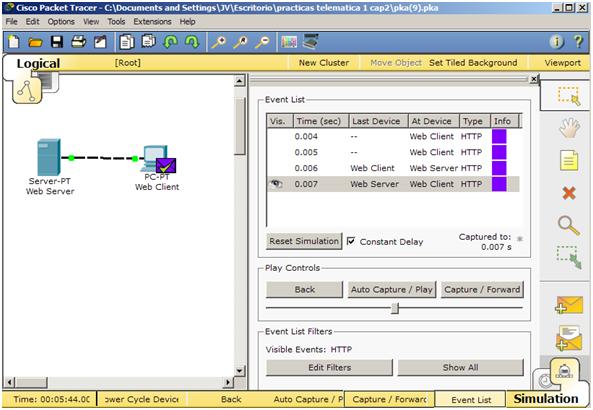Click New Cluster in the yellow bar
Image resolution: width=593 pixels, height=410 pixels.
tap(324, 63)
